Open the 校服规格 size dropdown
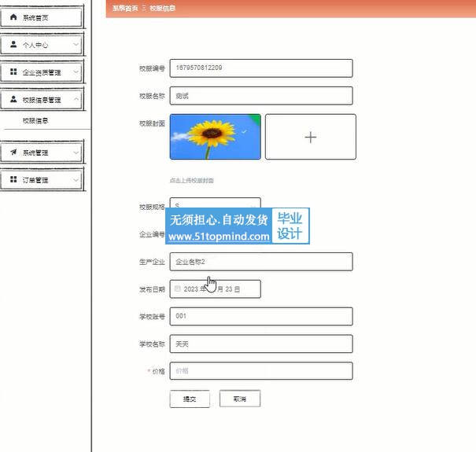 click(x=215, y=203)
